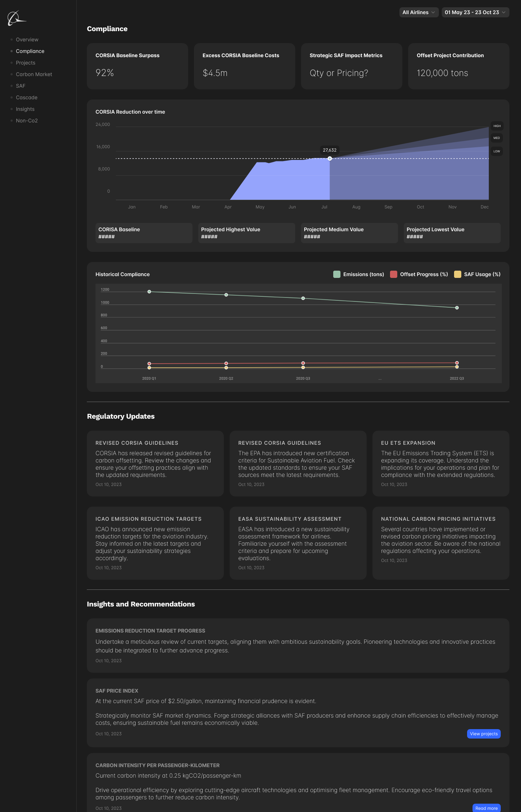Open Carbon Market from sidebar

pos(34,75)
